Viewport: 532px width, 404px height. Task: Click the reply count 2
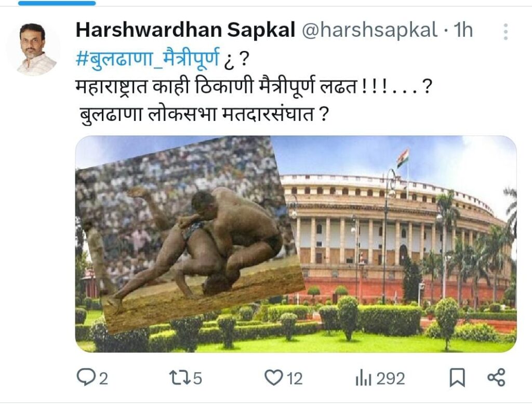tap(103, 379)
